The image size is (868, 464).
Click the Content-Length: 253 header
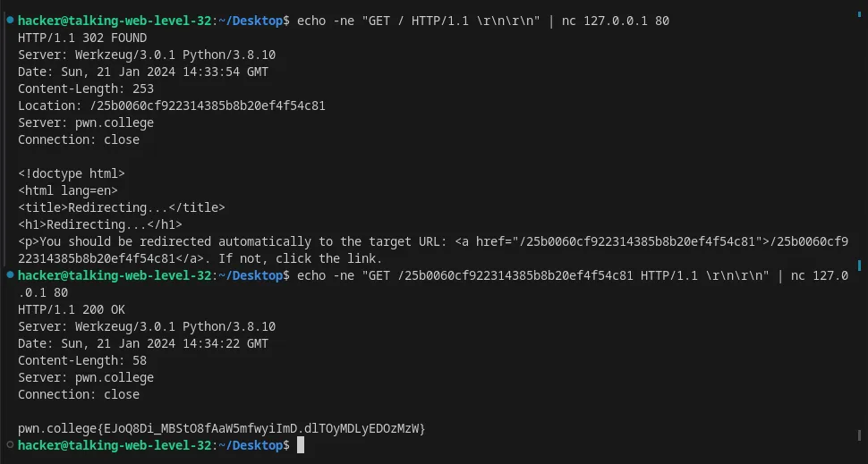[86, 89]
